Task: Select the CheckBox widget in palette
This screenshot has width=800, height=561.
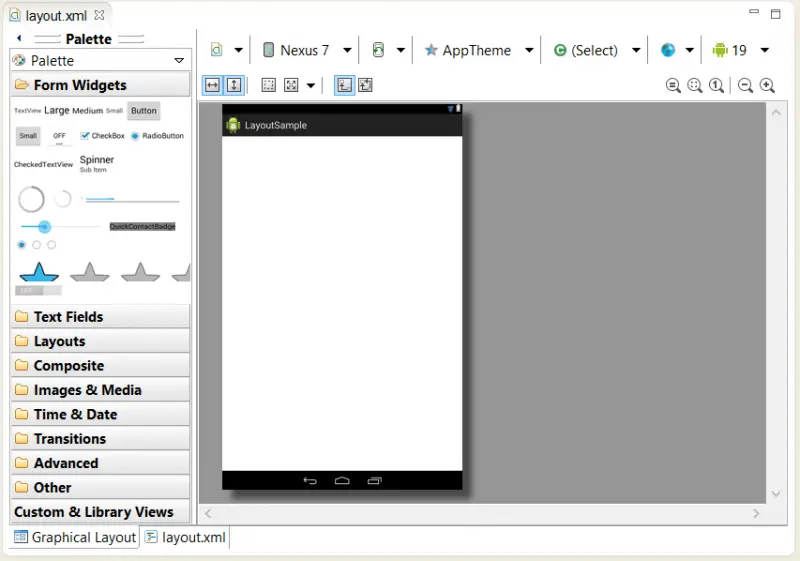Action: click(x=102, y=136)
